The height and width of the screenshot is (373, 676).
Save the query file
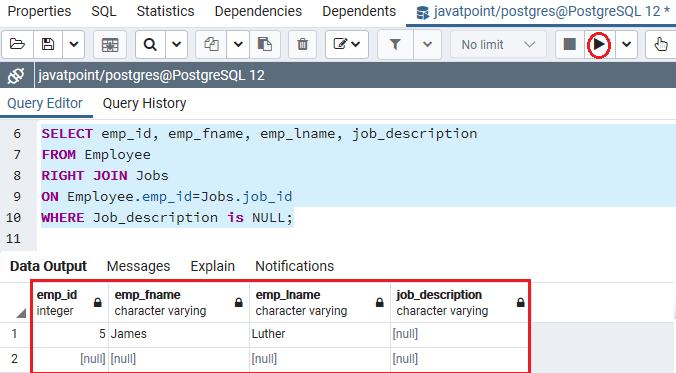48,44
